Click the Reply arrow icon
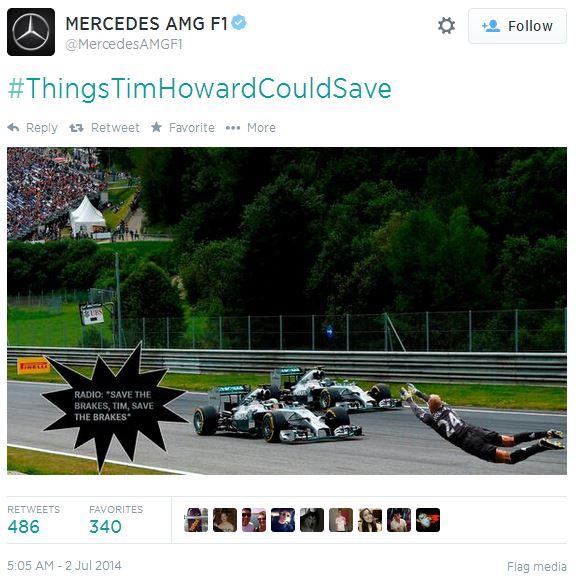 pos(13,128)
